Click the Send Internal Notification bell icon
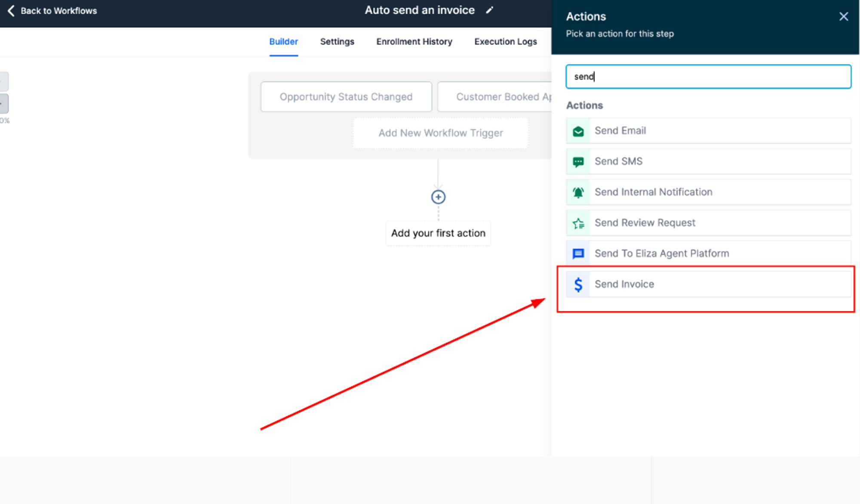 [x=578, y=192]
